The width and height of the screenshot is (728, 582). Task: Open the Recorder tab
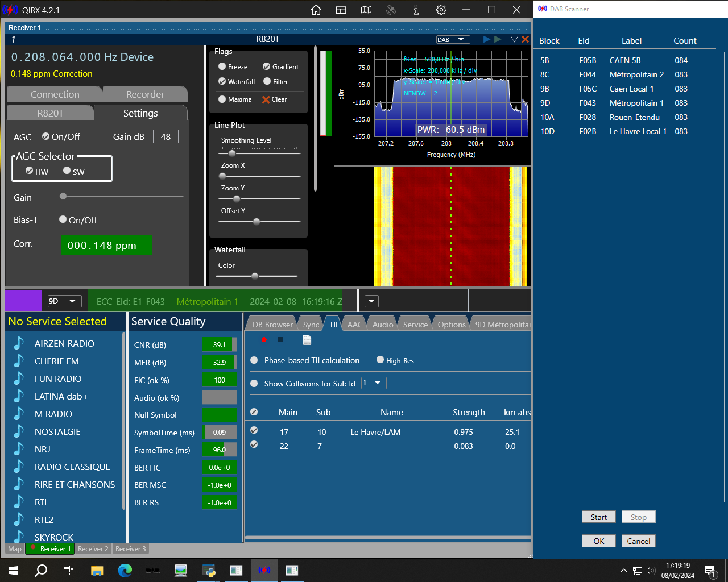click(145, 94)
